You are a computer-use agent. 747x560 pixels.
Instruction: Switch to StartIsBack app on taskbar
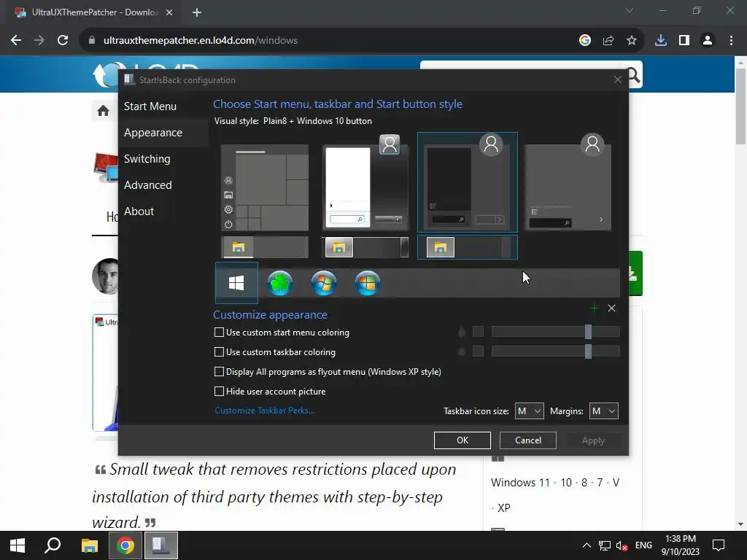161,545
